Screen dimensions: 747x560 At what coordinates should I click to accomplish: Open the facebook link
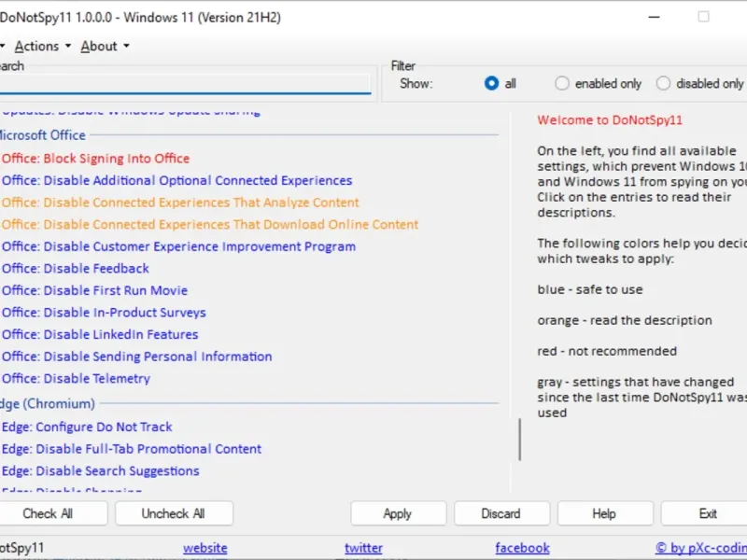523,548
